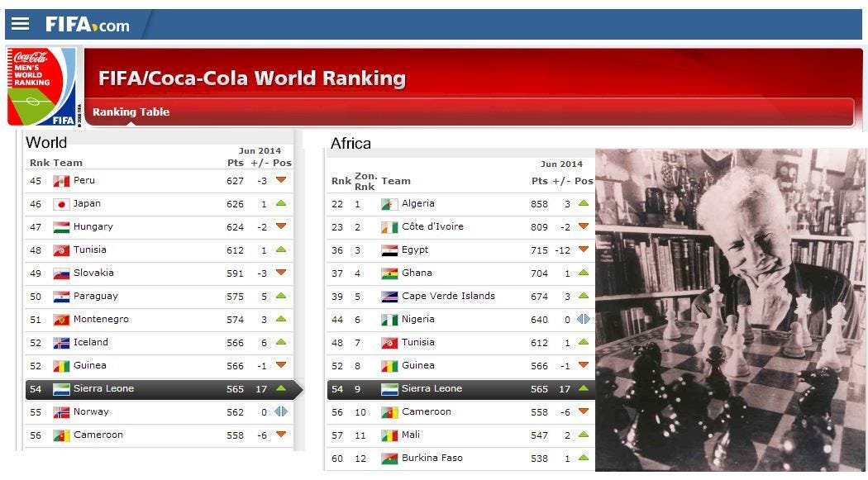Viewport: 868px width, 480px height.
Task: Click Côte d'Ivoire's flag icon
Action: [389, 227]
